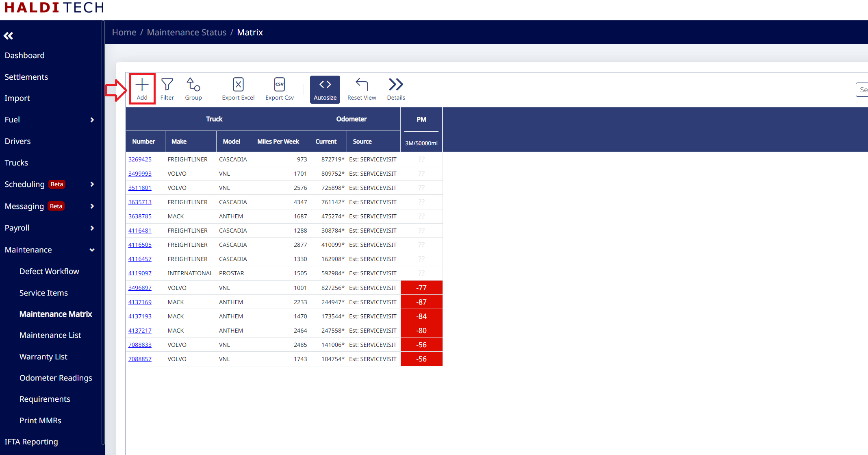This screenshot has height=455, width=868.
Task: Open truck number 4137217 link
Action: (x=140, y=331)
